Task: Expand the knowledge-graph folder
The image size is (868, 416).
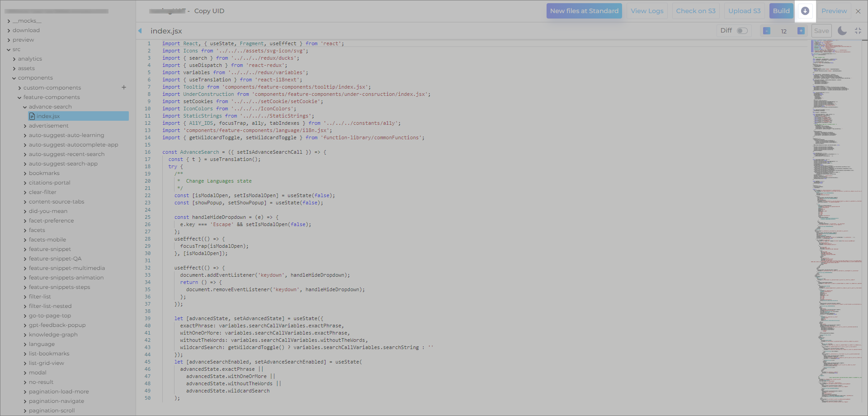Action: pyautogui.click(x=53, y=335)
